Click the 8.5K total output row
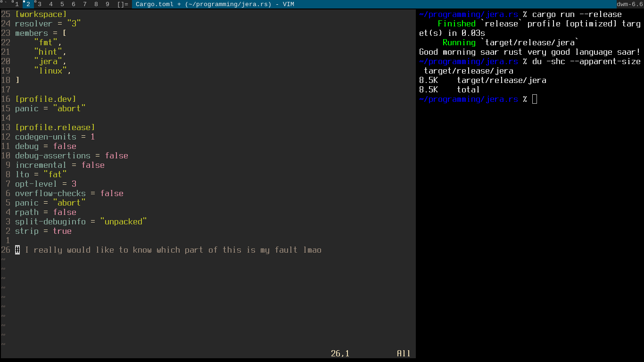Screen dimensions: 644x362 pyautogui.click(x=449, y=90)
